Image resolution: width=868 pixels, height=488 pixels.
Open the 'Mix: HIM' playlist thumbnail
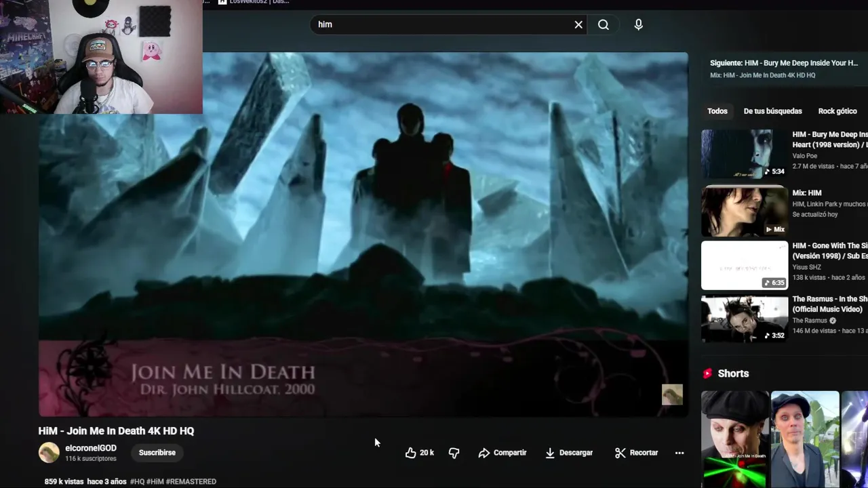tap(745, 211)
